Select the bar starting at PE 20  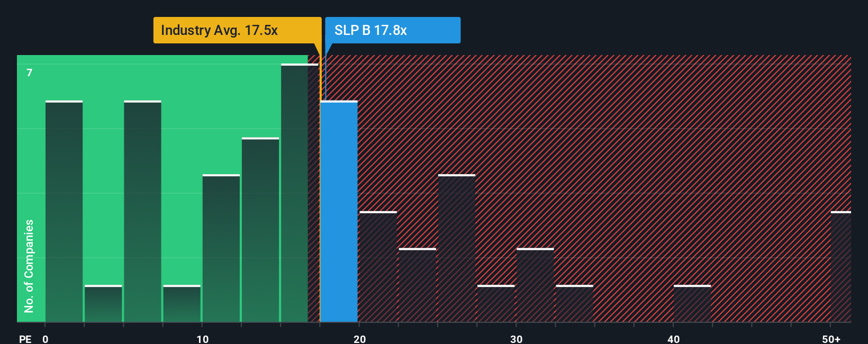pyautogui.click(x=378, y=267)
